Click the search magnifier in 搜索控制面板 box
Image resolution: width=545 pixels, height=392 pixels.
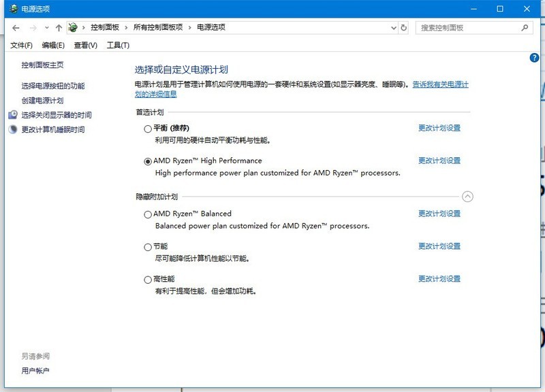(x=524, y=28)
